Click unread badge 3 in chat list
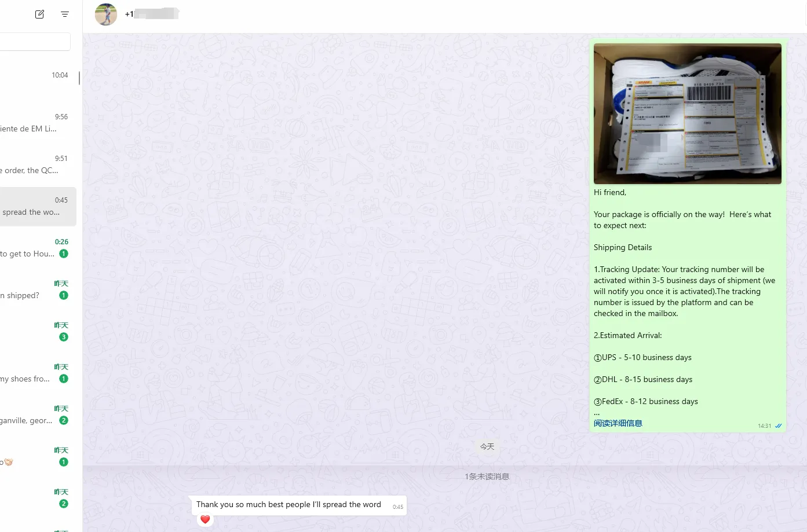807x532 pixels. [x=64, y=337]
